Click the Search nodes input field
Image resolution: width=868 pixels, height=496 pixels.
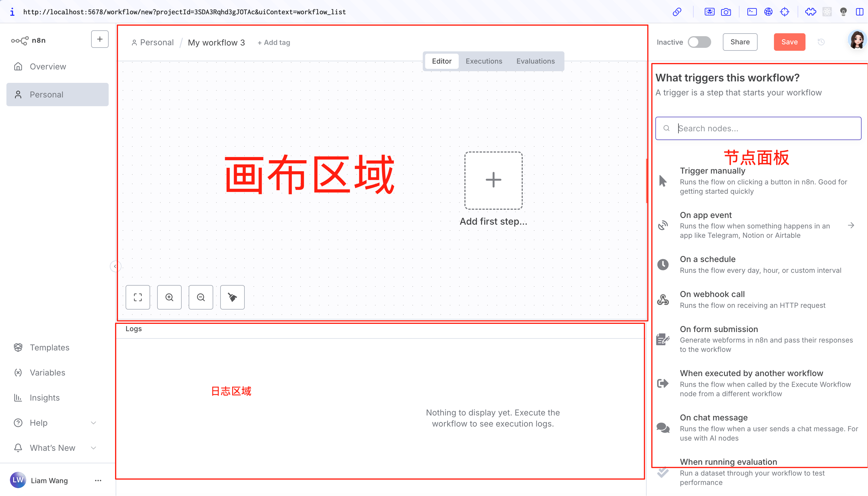764,128
